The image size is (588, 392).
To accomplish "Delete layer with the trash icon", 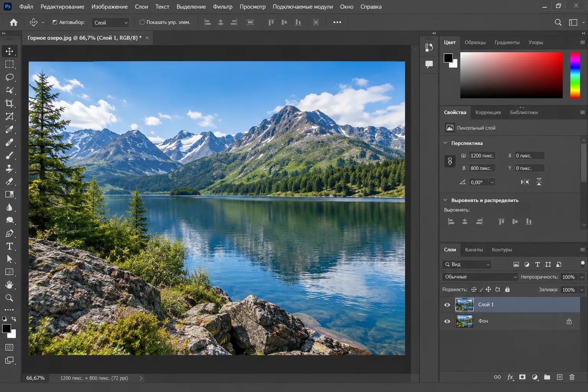I will click(572, 377).
